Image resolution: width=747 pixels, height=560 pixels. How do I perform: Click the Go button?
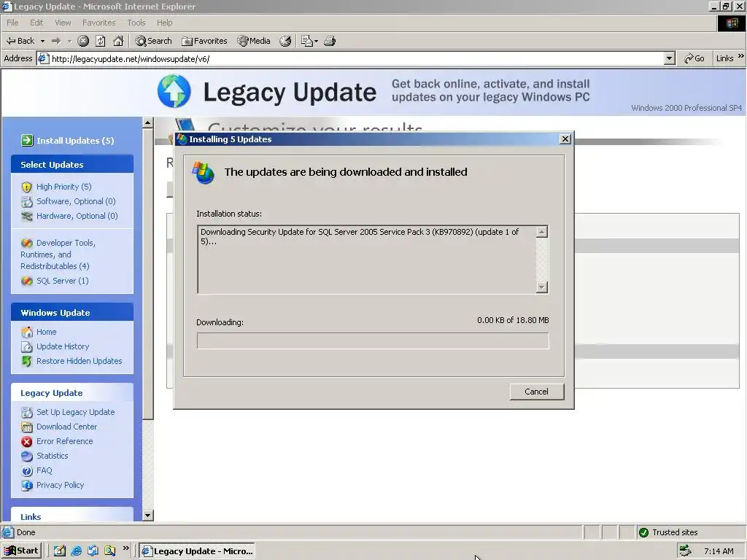coord(694,58)
